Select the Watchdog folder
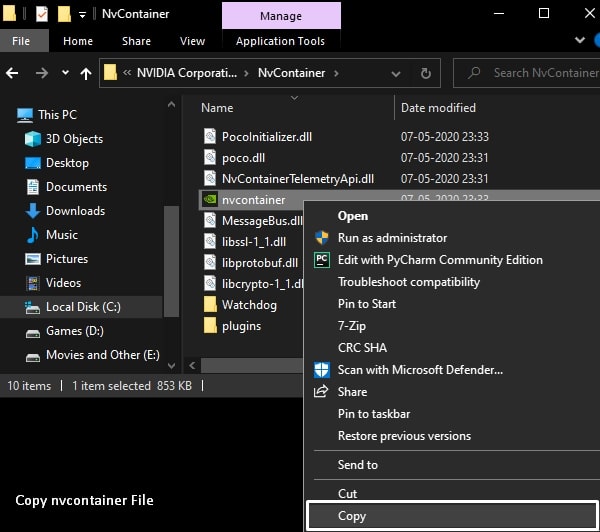 click(x=249, y=305)
